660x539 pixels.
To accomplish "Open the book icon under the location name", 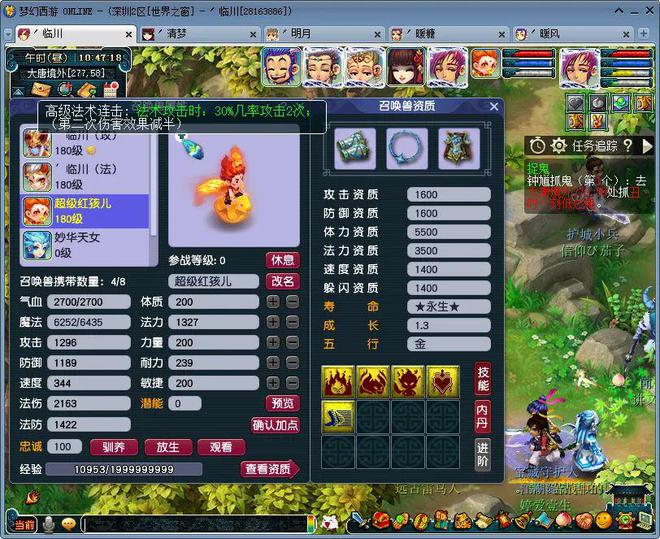I will pos(87,90).
